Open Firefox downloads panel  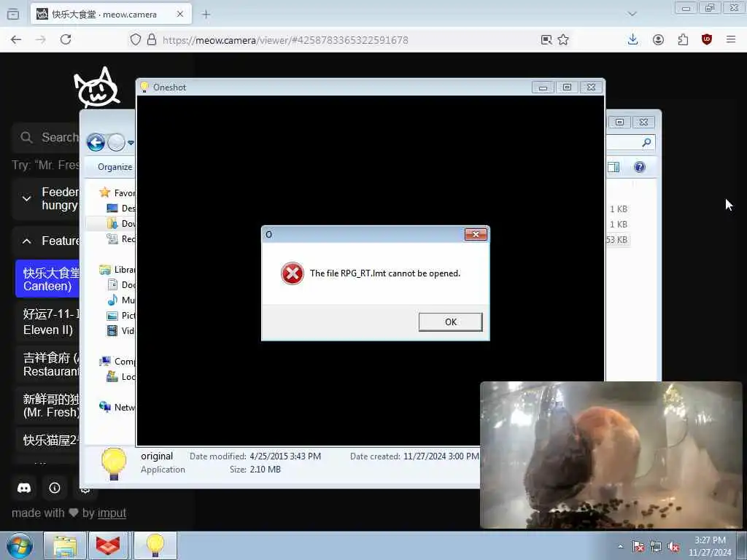click(x=632, y=39)
